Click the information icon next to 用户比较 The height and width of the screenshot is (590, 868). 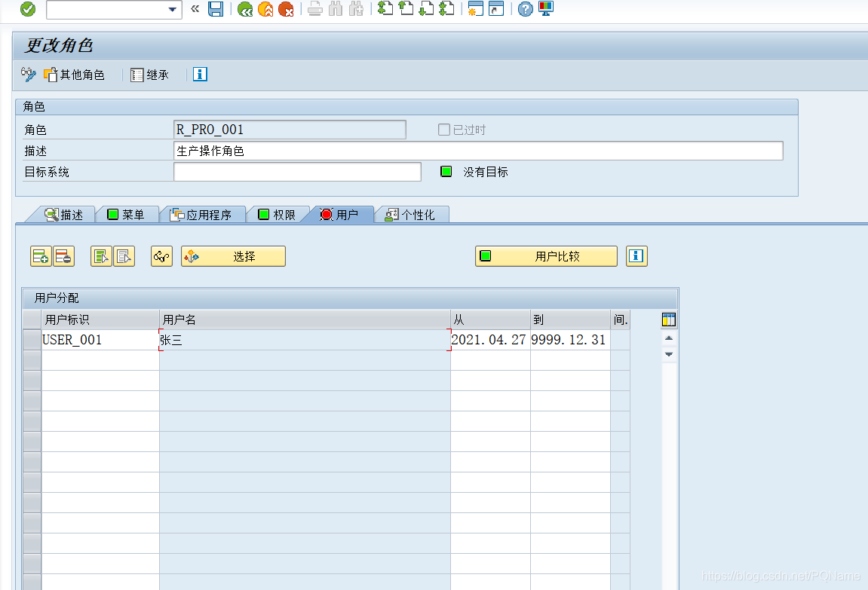(636, 256)
